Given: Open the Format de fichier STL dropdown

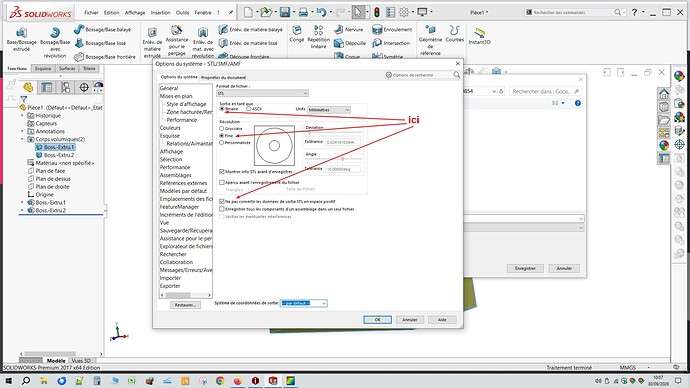Looking at the screenshot, I should pyautogui.click(x=262, y=93).
